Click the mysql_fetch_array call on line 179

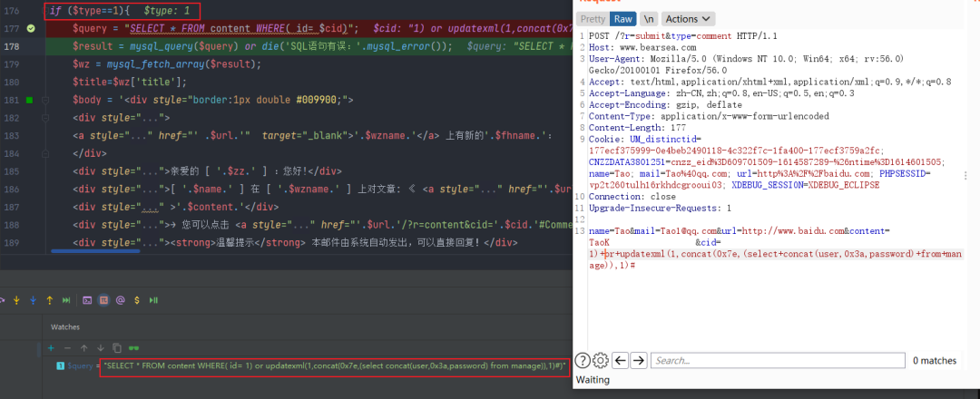click(183, 64)
